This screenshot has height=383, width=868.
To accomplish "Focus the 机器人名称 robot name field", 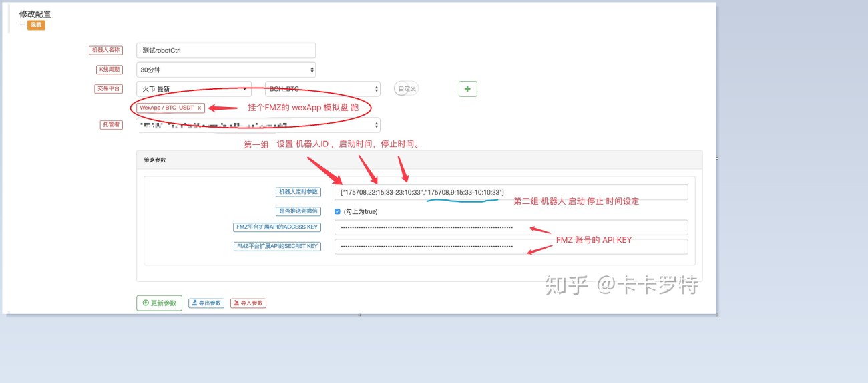I will (226, 50).
